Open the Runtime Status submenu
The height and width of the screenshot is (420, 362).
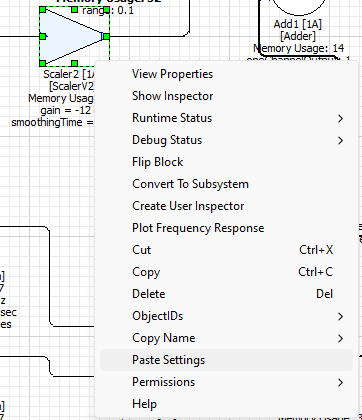click(226, 118)
